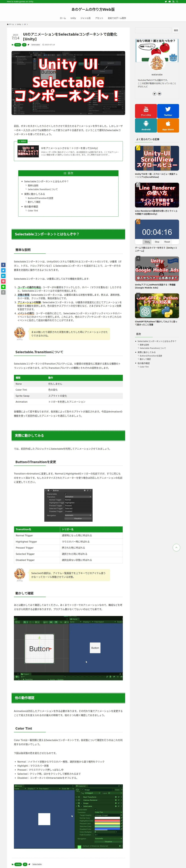Share on Facebook via left floating bar
Screen dimensions: 186x868
click(3, 265)
